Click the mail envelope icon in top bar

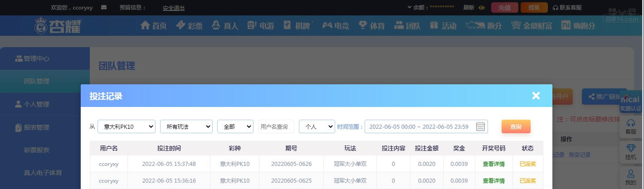[x=104, y=8]
